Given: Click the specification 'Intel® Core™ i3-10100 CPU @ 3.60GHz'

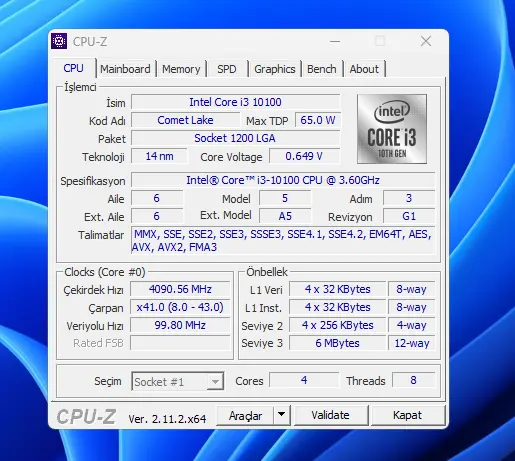Looking at the screenshot, I should (x=283, y=180).
